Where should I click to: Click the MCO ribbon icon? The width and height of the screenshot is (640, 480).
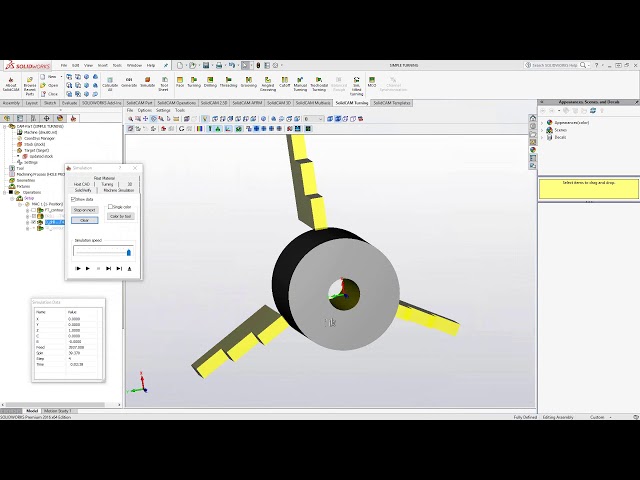[372, 82]
